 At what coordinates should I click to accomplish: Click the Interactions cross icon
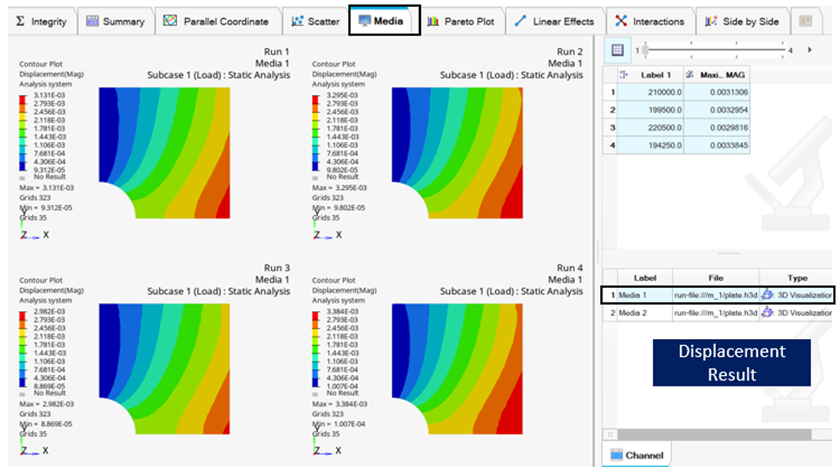[621, 21]
